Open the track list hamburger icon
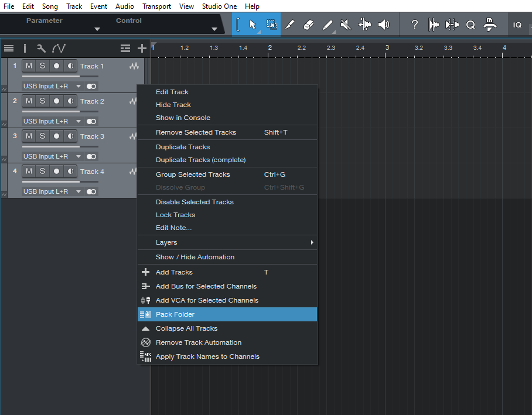The width and height of the screenshot is (532, 415). (9, 49)
